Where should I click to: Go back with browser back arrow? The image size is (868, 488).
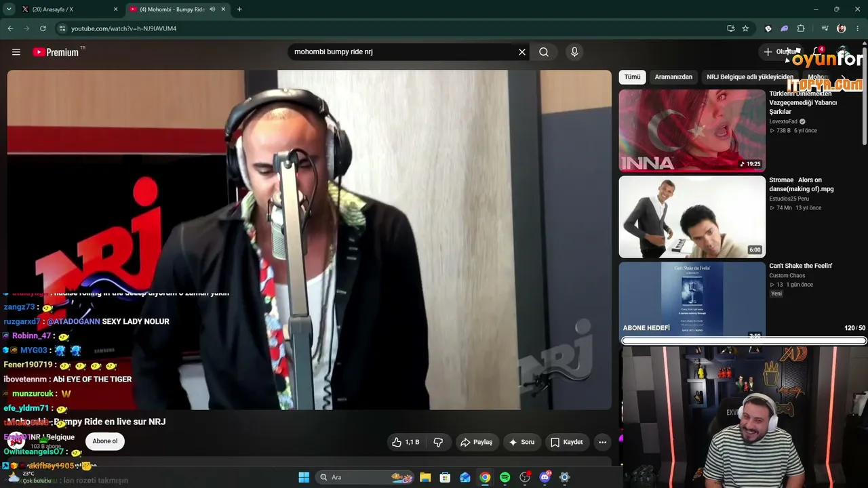[x=10, y=28]
